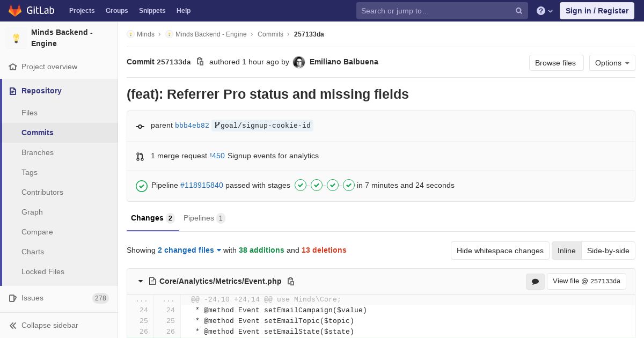This screenshot has width=644, height=338.
Task: Switch diff view to Side-by-side
Action: (608, 251)
